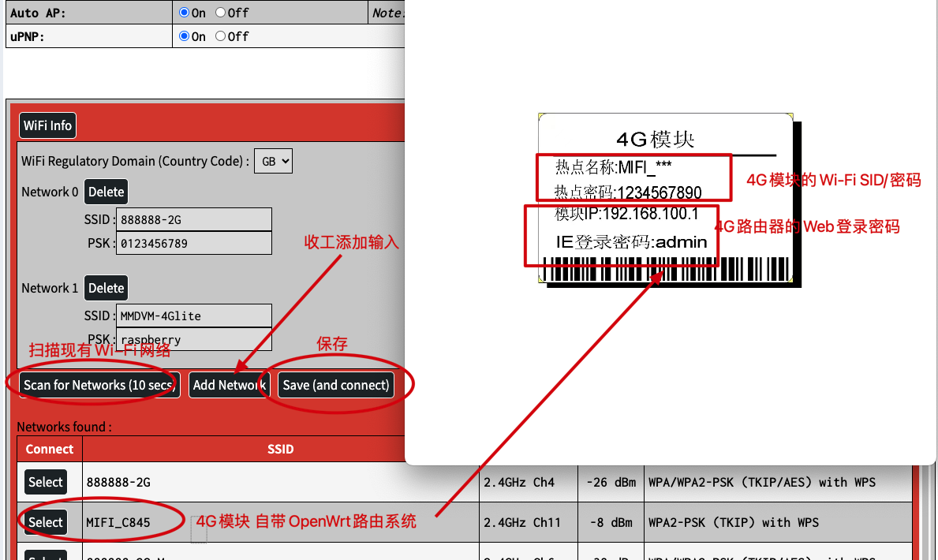The image size is (938, 560).
Task: Start Scan for Networks (10 secs)
Action: (99, 385)
